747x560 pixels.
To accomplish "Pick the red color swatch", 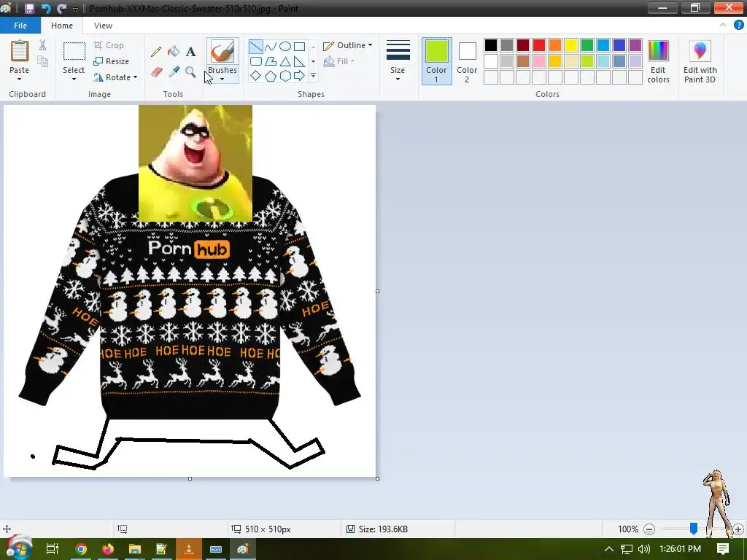I will 539,45.
